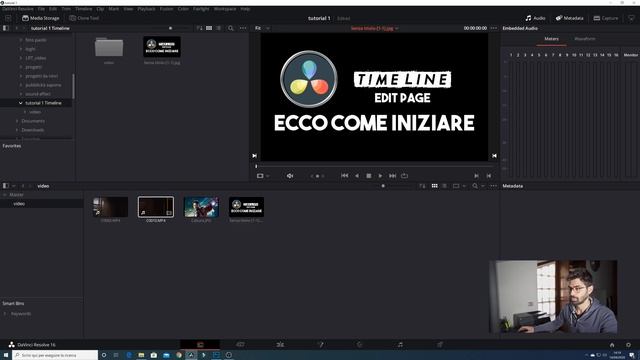The height and width of the screenshot is (360, 640).
Task: Select the Downloads folder in tree
Action: (33, 130)
